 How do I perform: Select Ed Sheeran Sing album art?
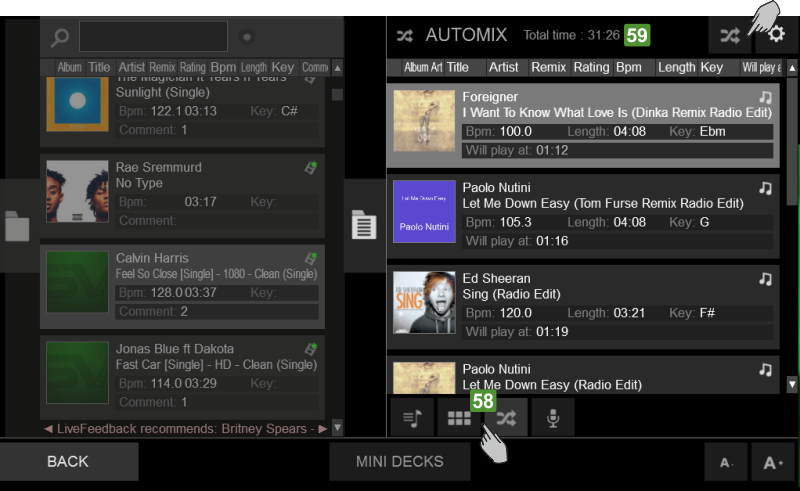424,303
